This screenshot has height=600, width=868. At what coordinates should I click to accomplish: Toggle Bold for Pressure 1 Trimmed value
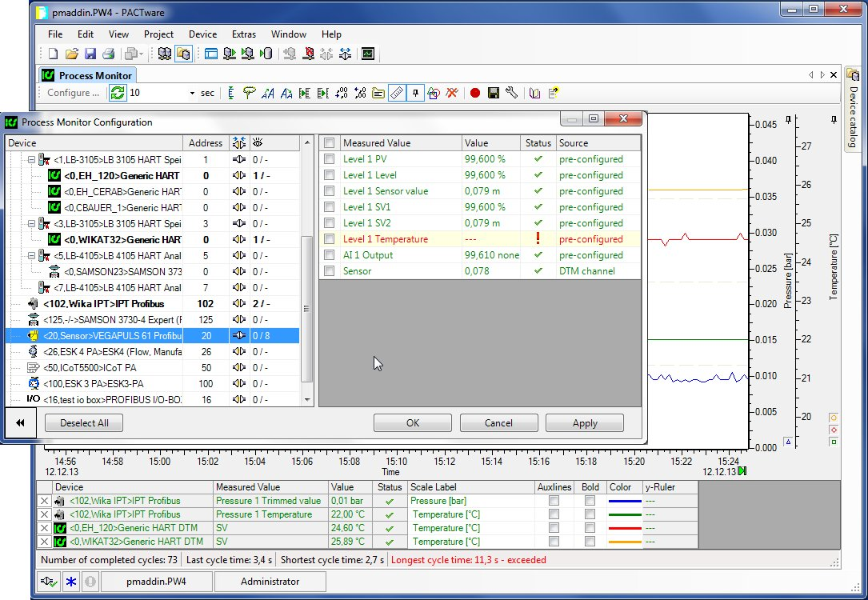590,501
